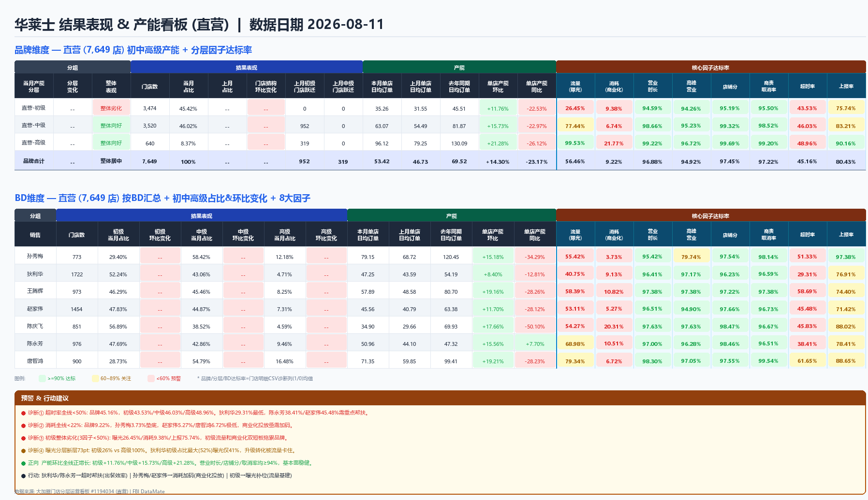
Task: Click the 诊断④ 曝光分层断层 line
Action: [159, 451]
